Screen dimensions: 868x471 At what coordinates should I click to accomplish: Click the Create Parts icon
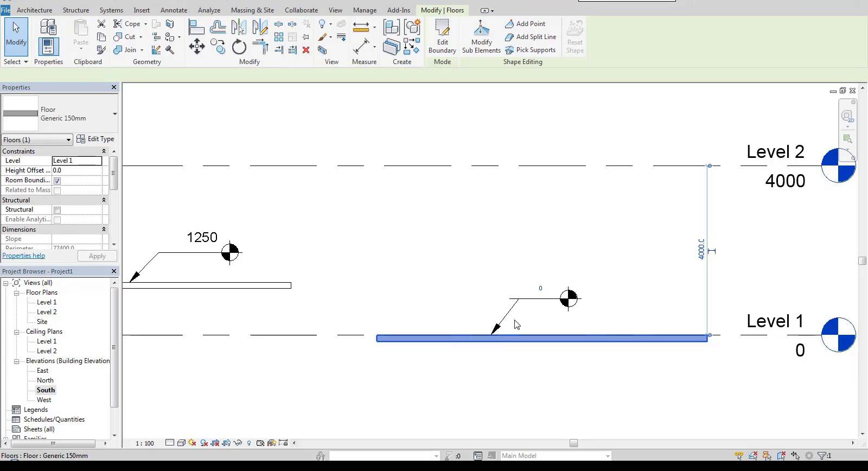(x=391, y=47)
